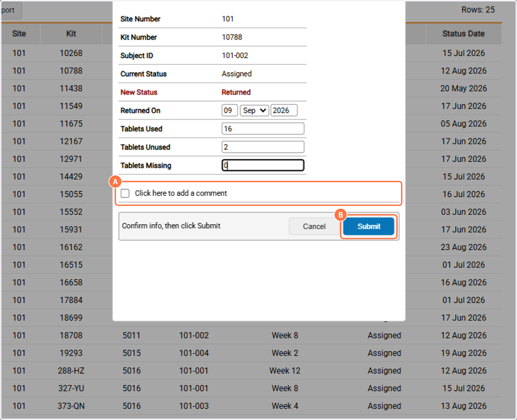The height and width of the screenshot is (420, 517).
Task: Click Assigned status in kit 19293 row
Action: pos(384,353)
